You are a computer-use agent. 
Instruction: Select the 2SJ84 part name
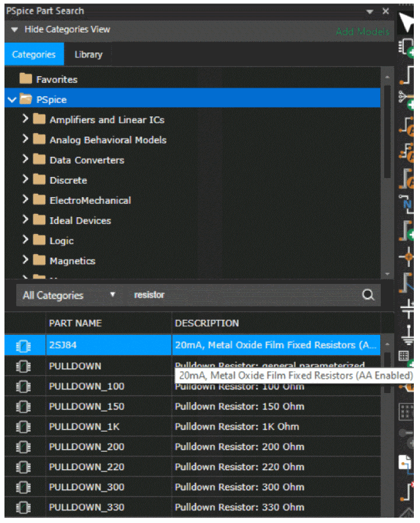tap(63, 345)
